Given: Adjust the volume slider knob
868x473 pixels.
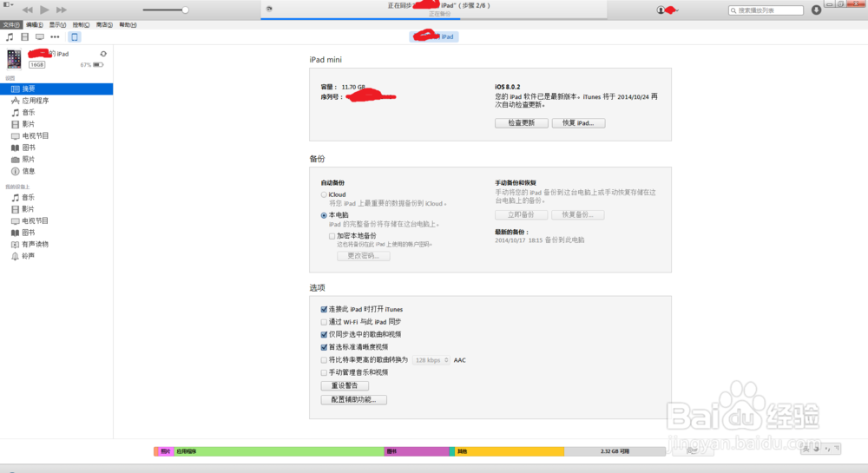Looking at the screenshot, I should click(186, 10).
